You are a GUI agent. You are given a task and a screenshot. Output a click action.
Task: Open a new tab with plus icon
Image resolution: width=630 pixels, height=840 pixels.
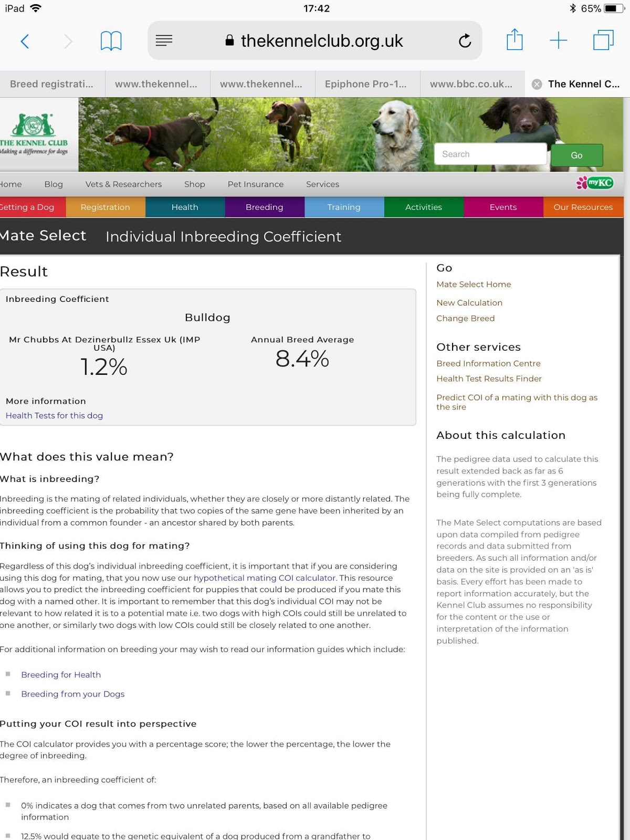tap(559, 40)
